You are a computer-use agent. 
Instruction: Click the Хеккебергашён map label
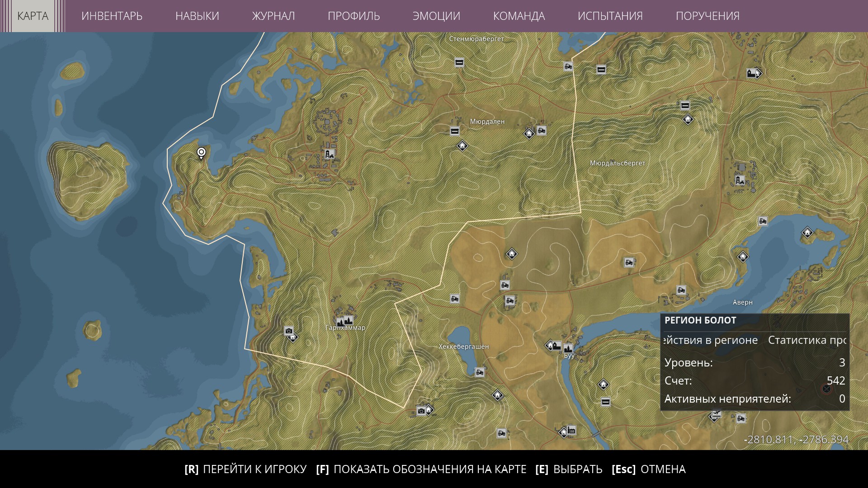463,347
